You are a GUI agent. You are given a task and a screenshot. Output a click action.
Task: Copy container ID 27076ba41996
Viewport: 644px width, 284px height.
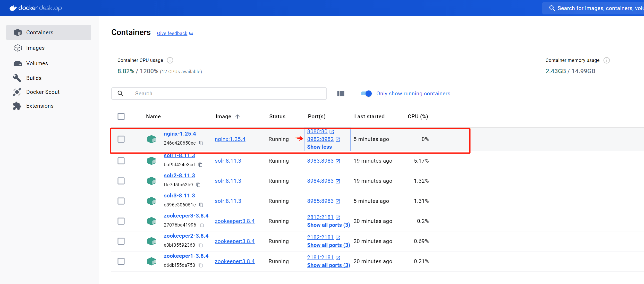point(202,225)
